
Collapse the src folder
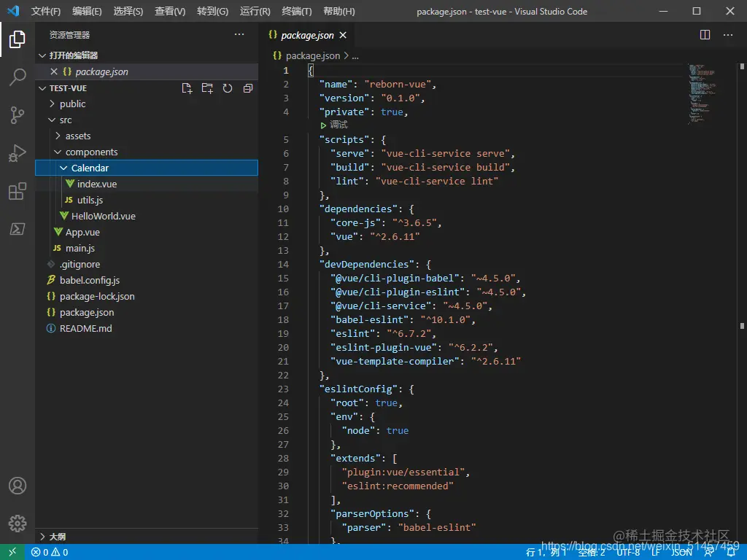coord(147,120)
